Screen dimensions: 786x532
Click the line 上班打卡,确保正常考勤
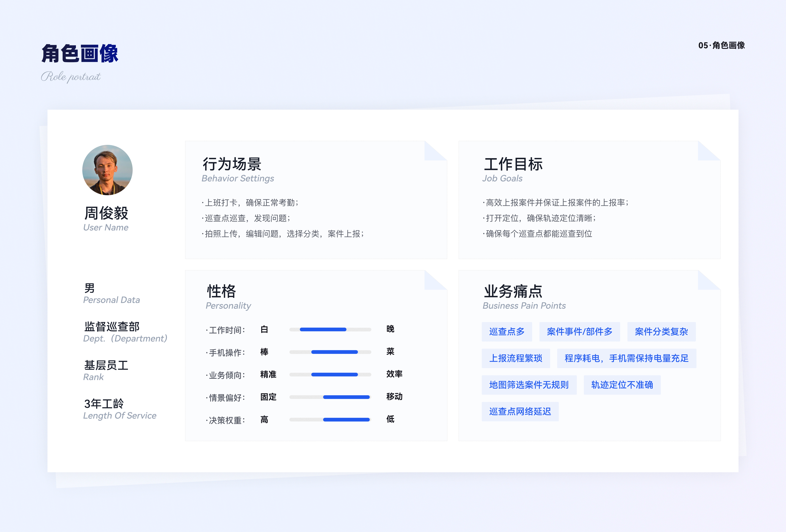pyautogui.click(x=250, y=203)
